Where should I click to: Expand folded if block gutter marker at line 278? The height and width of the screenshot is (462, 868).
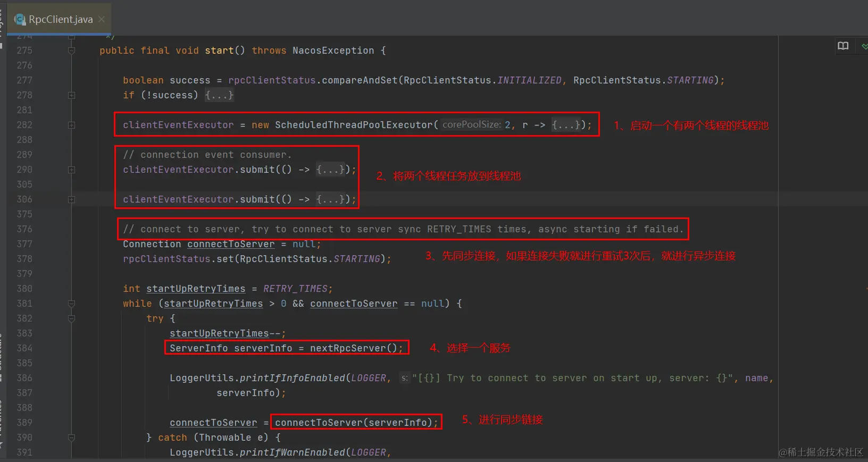point(71,95)
